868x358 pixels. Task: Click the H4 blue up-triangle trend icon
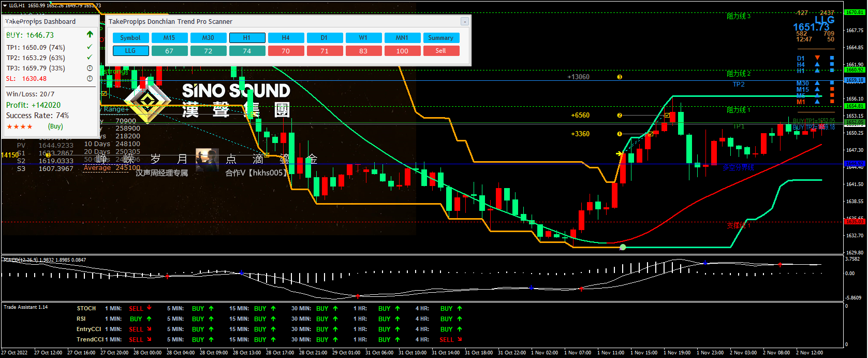817,64
